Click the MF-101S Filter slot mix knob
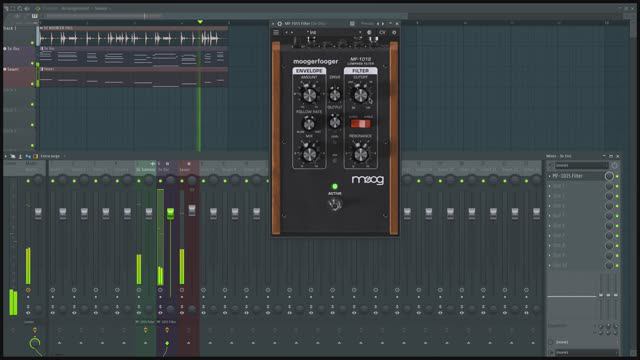The image size is (640, 360). coord(609,176)
